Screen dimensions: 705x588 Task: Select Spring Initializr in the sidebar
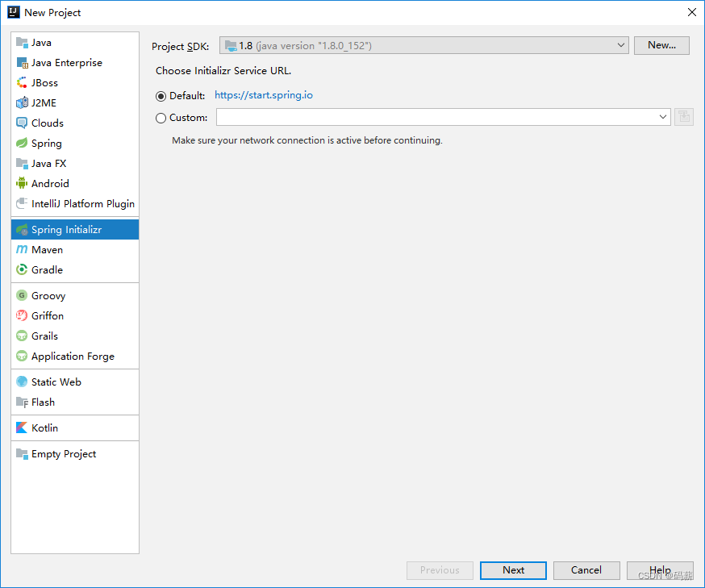(x=68, y=229)
